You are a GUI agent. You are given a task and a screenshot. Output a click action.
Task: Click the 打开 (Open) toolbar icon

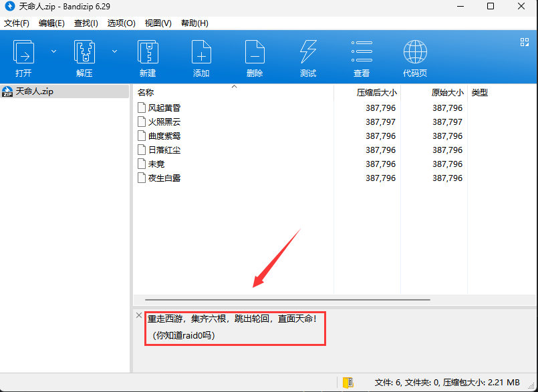tap(24, 52)
